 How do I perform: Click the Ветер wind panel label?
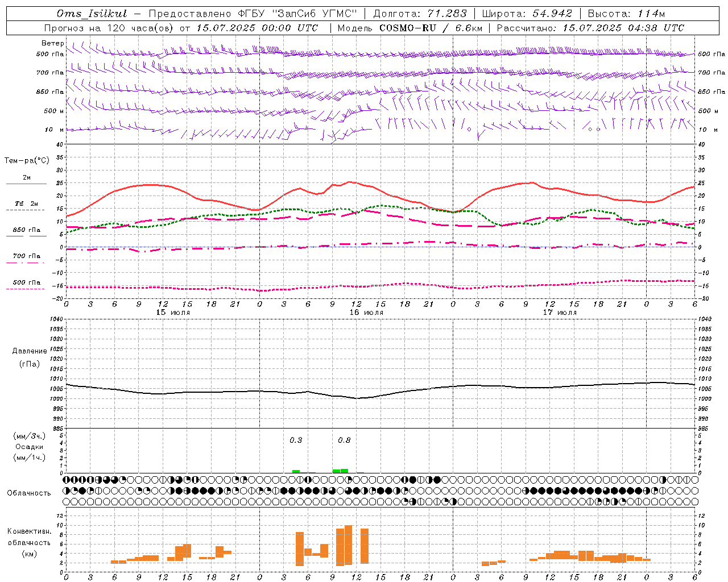click(x=52, y=43)
